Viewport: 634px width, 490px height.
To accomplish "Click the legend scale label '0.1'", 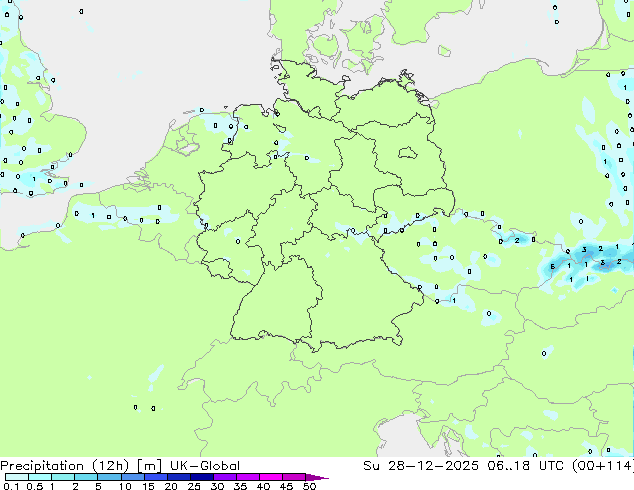I will tap(11, 486).
